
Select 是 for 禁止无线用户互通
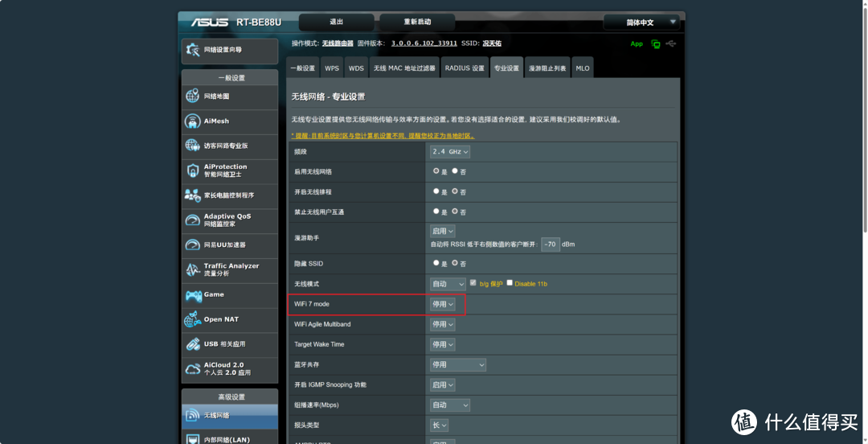tap(436, 212)
